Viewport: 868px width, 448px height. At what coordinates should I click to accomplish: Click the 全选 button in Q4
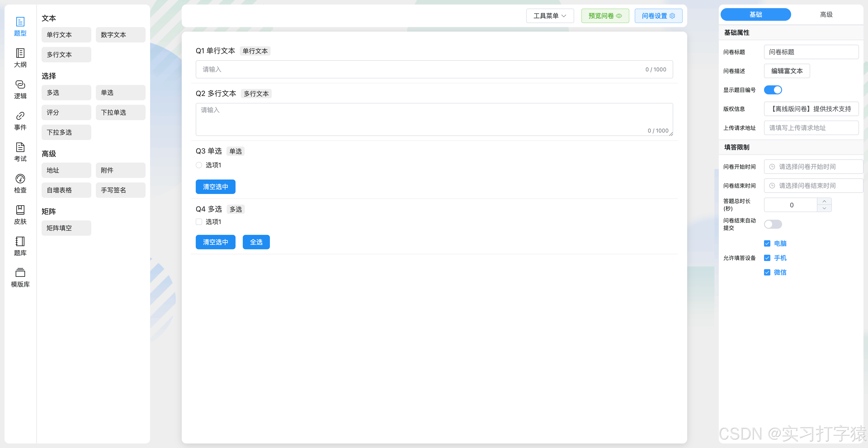[256, 242]
